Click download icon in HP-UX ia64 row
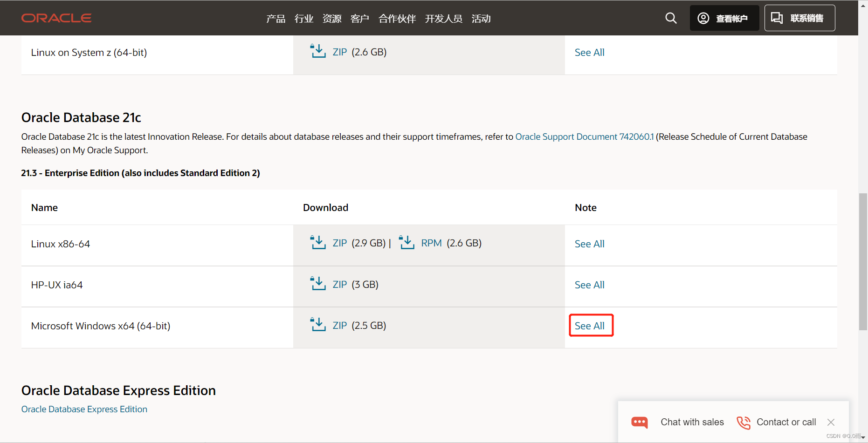The image size is (868, 443). [x=318, y=283]
